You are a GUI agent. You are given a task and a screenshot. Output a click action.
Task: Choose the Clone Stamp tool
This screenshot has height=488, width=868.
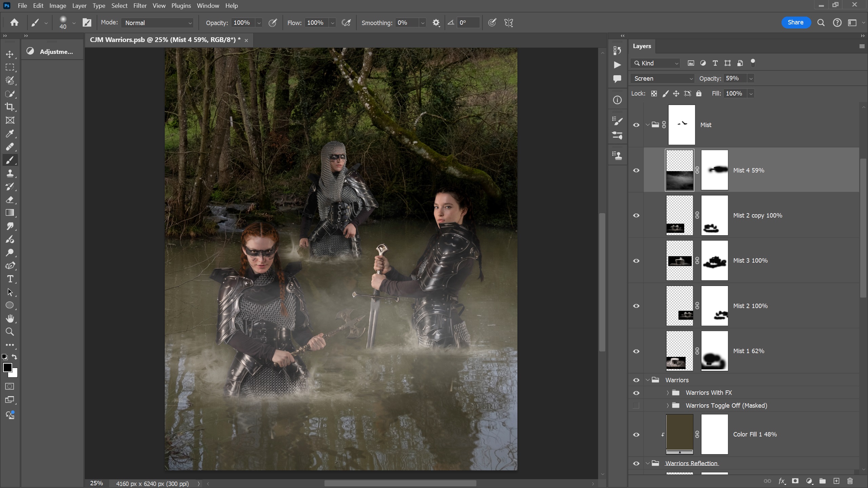[10, 173]
